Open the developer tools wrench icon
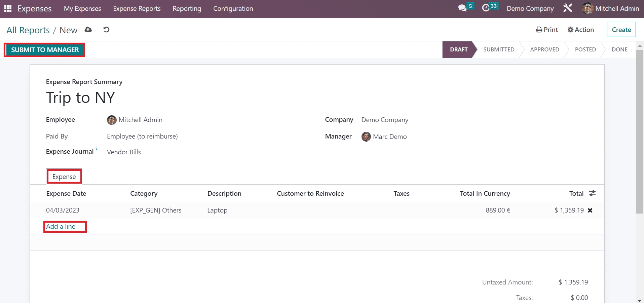 click(568, 8)
